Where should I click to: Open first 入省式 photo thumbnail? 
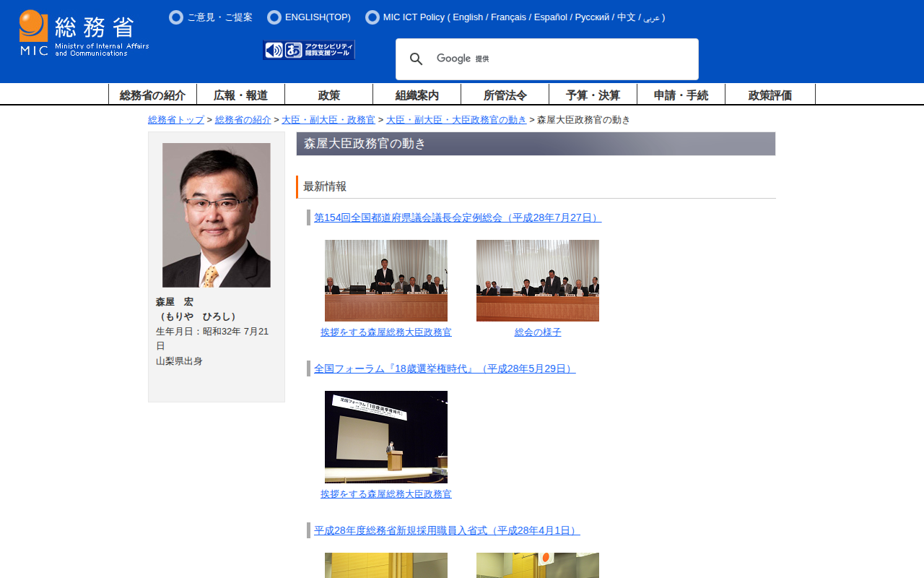pyautogui.click(x=386, y=566)
